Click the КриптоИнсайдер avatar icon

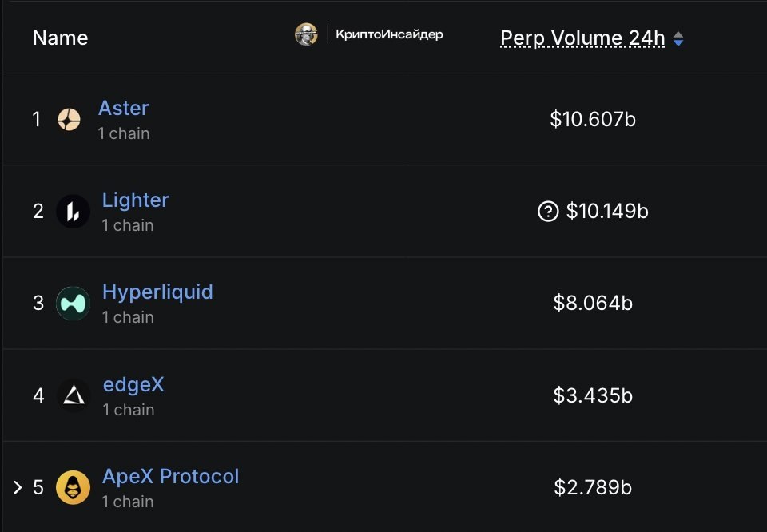pyautogui.click(x=306, y=34)
